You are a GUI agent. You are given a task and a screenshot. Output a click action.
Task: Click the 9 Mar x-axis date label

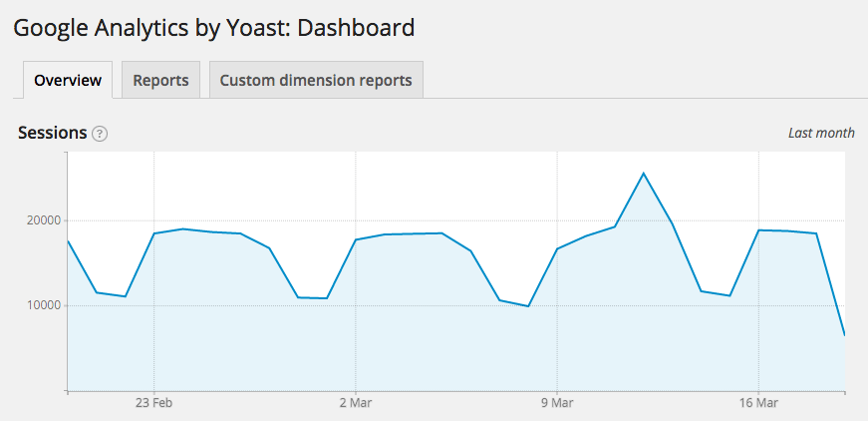557,404
